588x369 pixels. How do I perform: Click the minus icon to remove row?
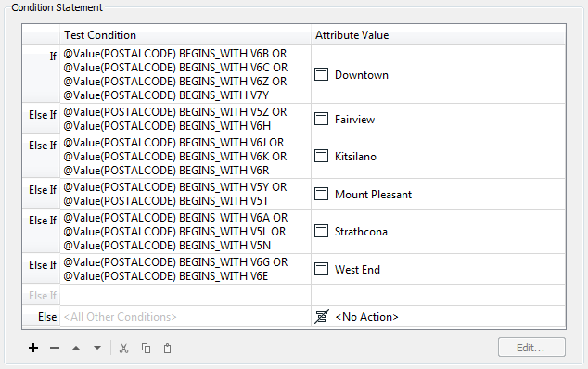point(55,348)
